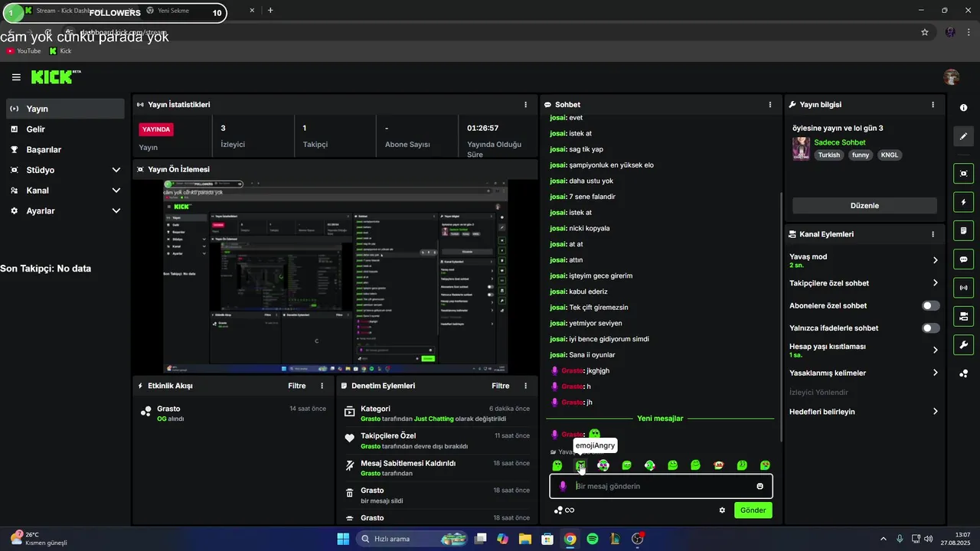Open Spotify from the taskbar
This screenshot has height=551, width=980.
(x=592, y=539)
